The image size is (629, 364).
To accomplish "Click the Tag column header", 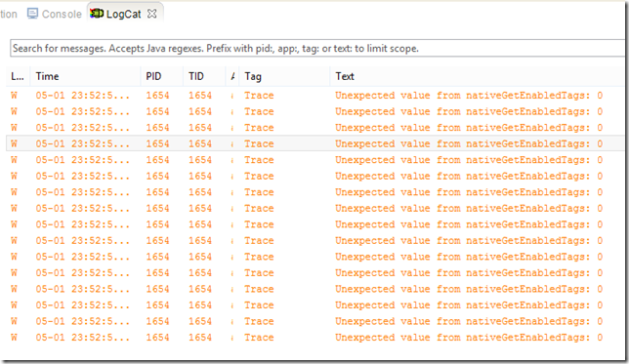I will click(x=284, y=76).
